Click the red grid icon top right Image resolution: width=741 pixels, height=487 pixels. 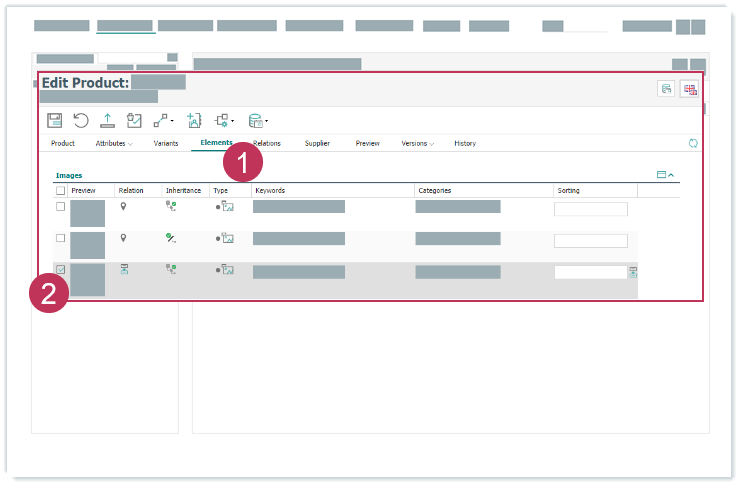pos(690,89)
